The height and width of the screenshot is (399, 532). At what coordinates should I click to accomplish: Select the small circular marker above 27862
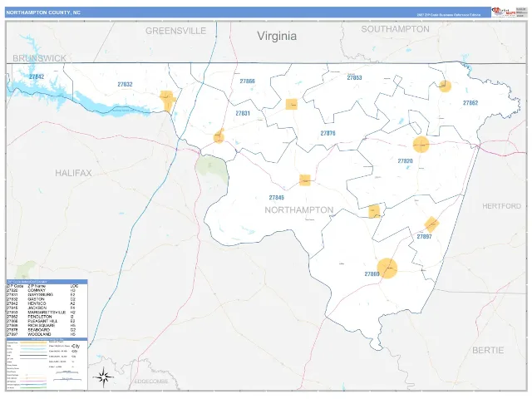445,86
